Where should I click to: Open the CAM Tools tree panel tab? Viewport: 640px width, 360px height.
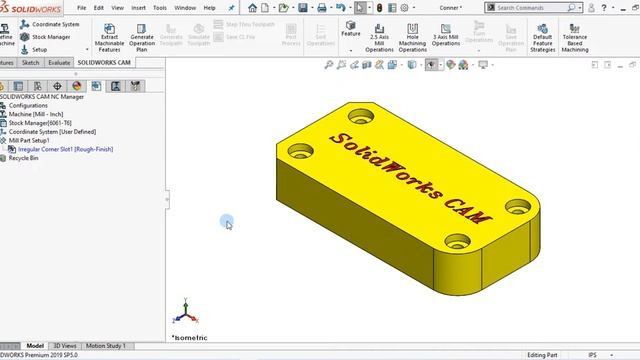point(136,86)
